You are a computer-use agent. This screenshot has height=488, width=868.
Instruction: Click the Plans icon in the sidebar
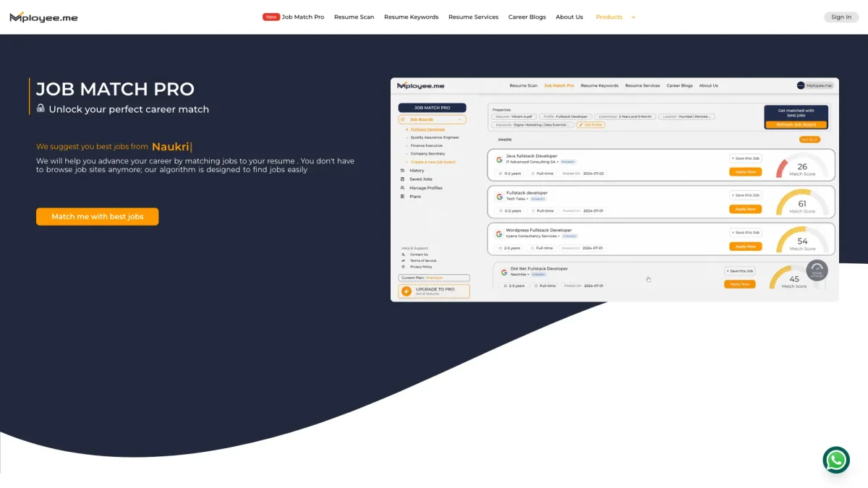point(402,197)
